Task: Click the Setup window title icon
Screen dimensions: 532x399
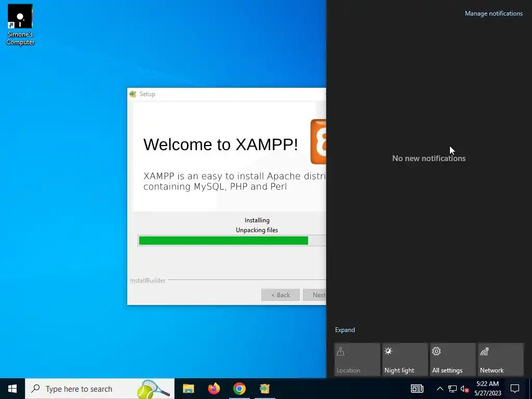Action: [132, 94]
